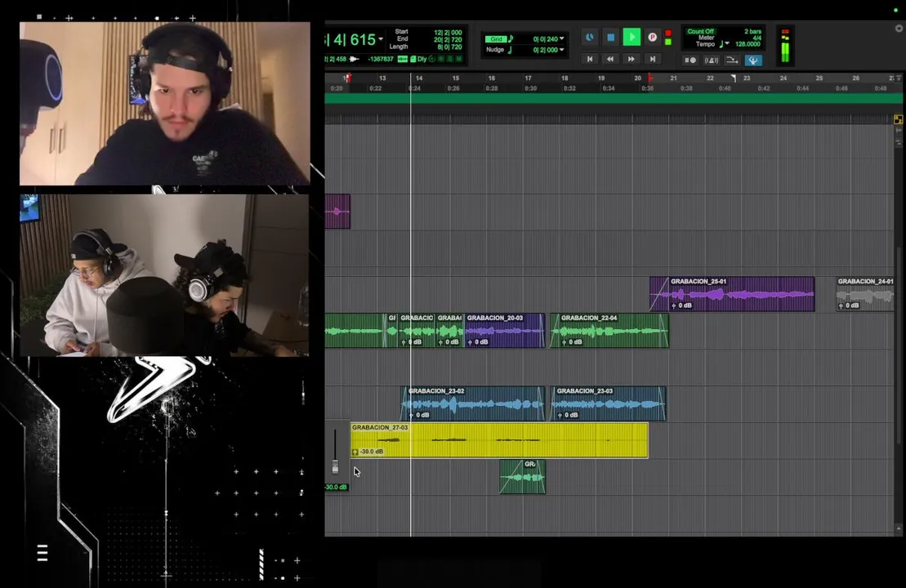The height and width of the screenshot is (588, 906).
Task: Click the white flag marker near bar 23
Action: coord(734,78)
